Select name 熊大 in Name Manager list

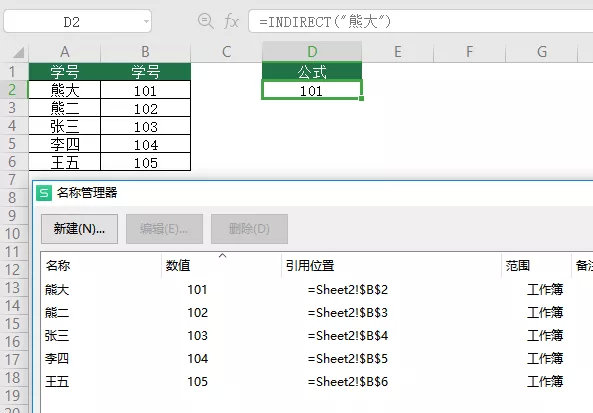click(57, 290)
